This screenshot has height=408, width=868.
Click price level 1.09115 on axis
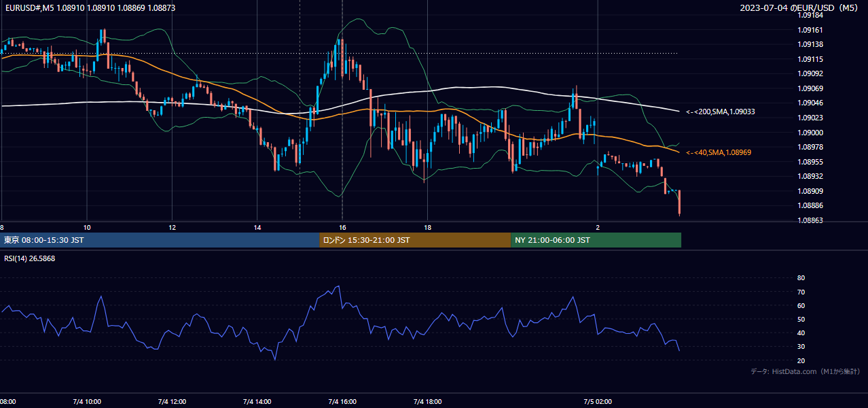tap(810, 59)
